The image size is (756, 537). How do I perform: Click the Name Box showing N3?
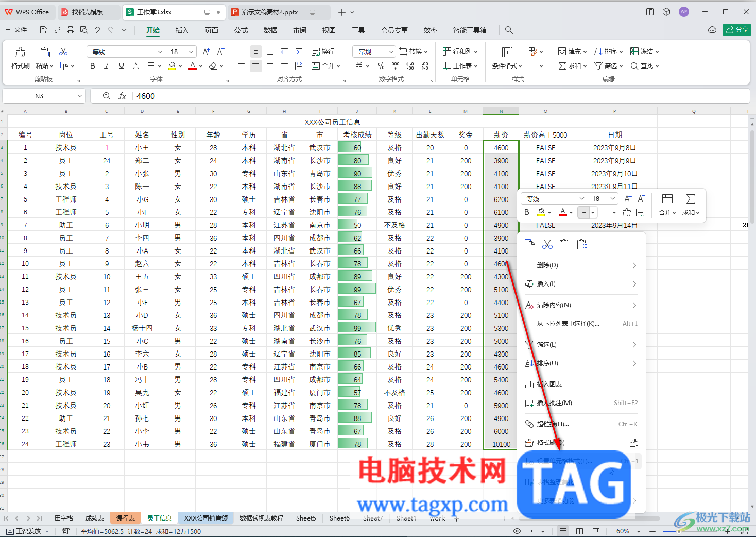[39, 96]
